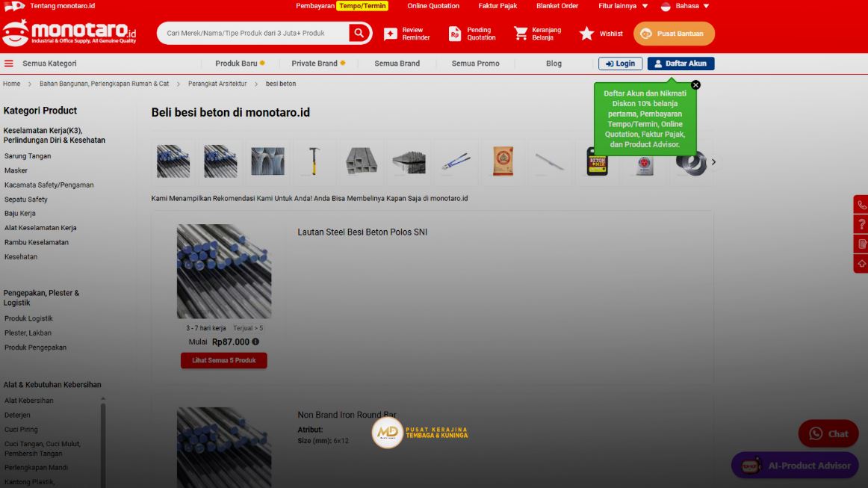The image size is (868, 488).
Task: Open Pending Quotation icon
Action: point(455,34)
